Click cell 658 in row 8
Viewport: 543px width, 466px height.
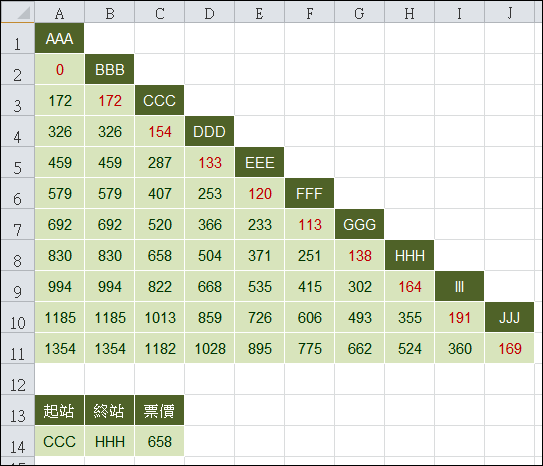160,255
